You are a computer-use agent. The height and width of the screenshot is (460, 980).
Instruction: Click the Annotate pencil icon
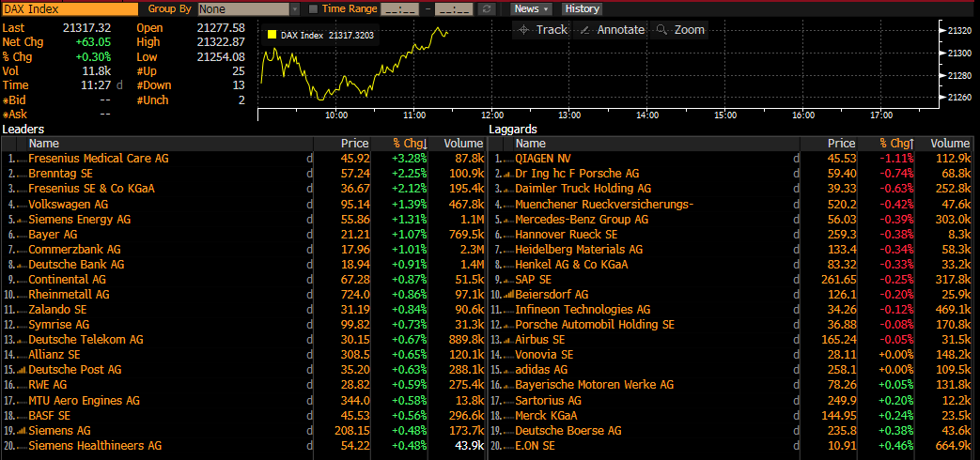(585, 30)
